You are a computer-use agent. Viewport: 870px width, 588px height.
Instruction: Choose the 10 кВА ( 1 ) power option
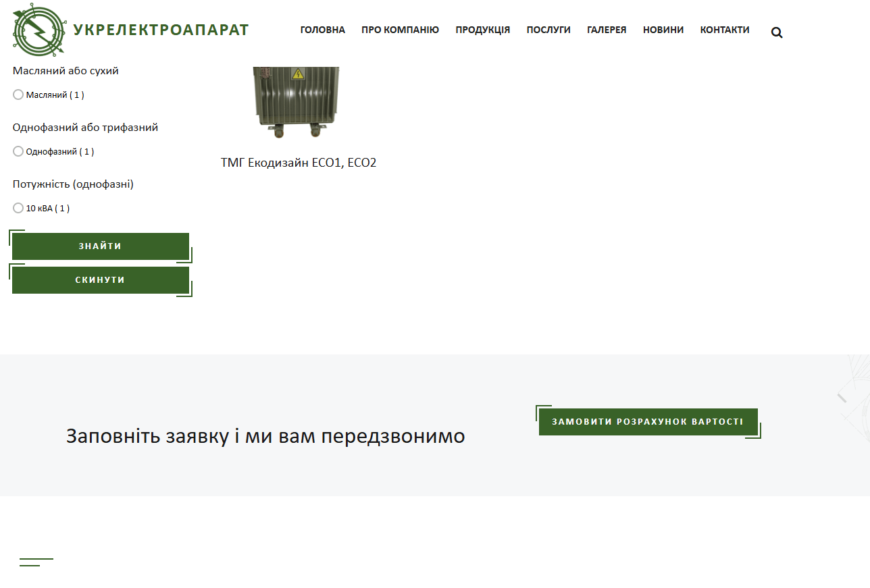18,208
